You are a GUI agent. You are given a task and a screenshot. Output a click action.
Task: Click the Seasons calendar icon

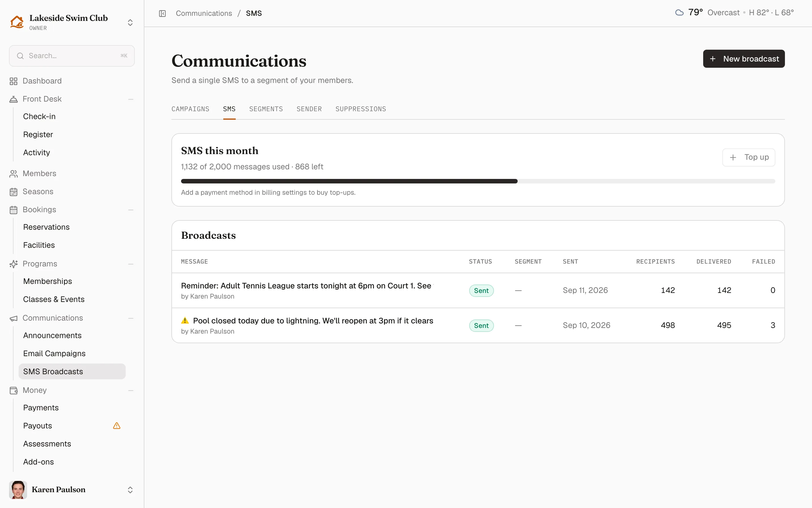pos(14,192)
